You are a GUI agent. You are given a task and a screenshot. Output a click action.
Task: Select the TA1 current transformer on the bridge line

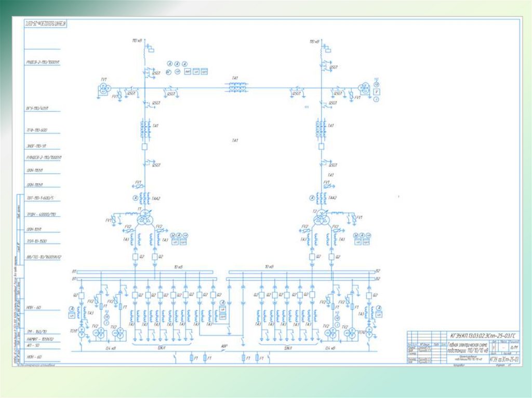coord(237,88)
